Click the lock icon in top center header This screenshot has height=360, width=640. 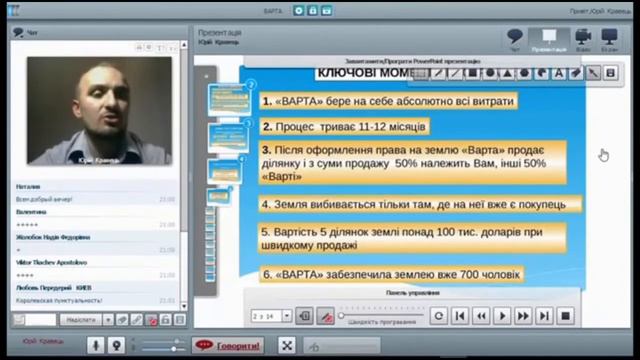(x=313, y=11)
